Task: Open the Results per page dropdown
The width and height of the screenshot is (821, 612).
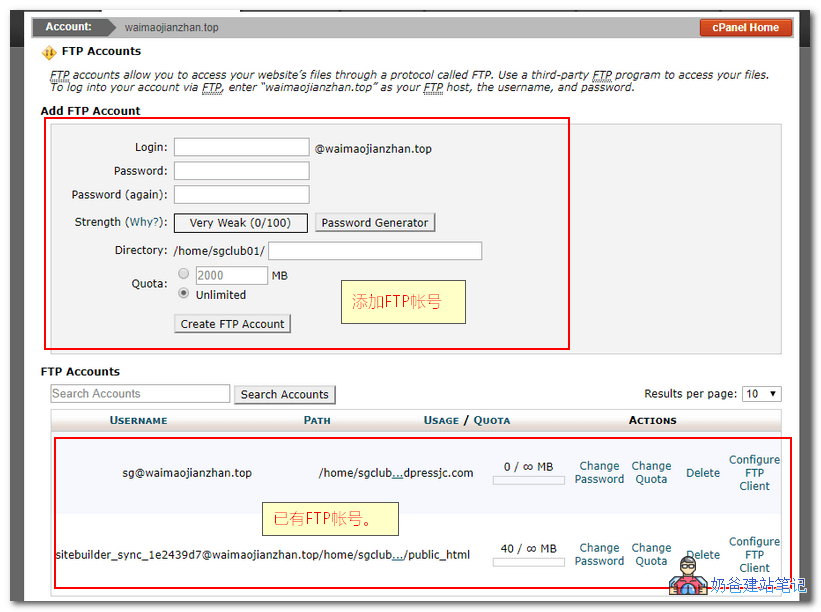Action: tap(761, 394)
